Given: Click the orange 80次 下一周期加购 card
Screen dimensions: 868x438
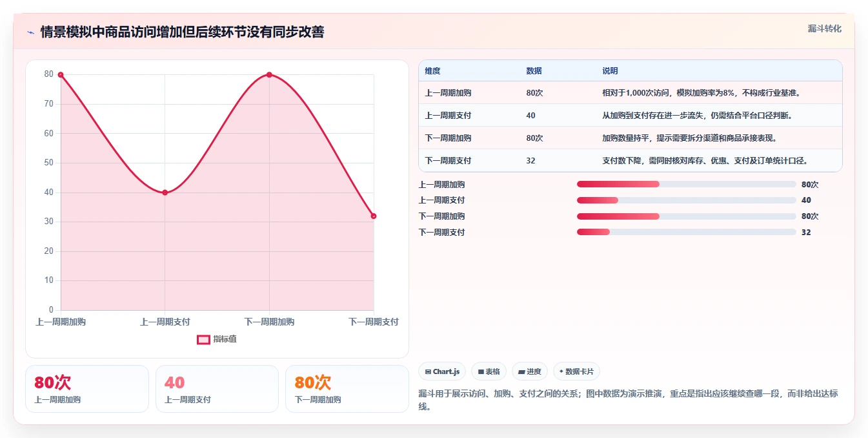Looking at the screenshot, I should pyautogui.click(x=347, y=389).
